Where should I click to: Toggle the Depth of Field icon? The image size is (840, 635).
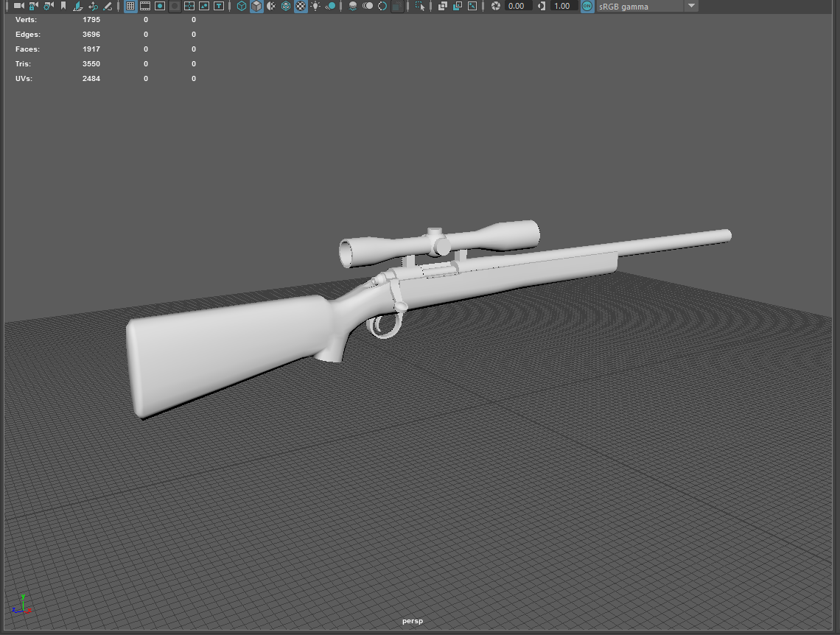tap(397, 6)
